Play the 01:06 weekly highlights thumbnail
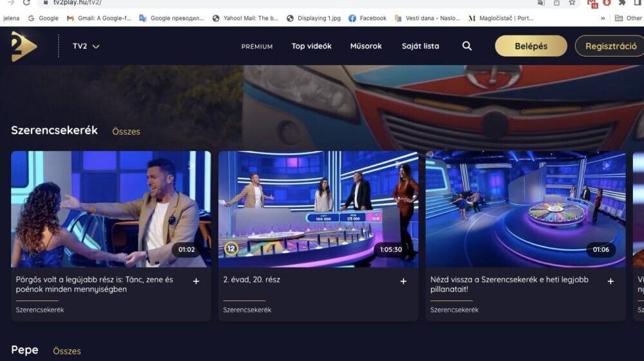Image resolution: width=644 pixels, height=361 pixels. pos(526,209)
